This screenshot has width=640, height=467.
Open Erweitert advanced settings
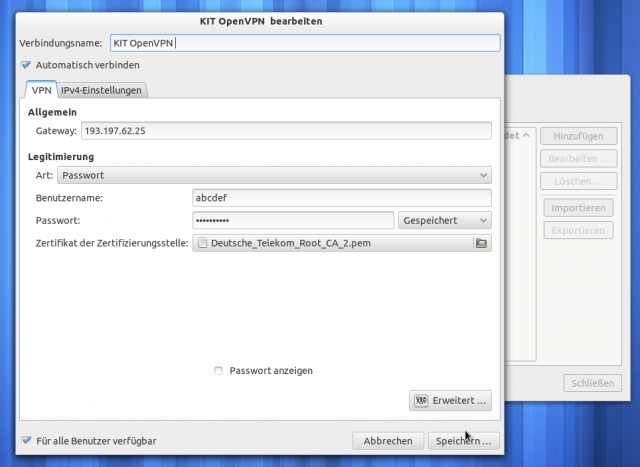click(x=450, y=400)
